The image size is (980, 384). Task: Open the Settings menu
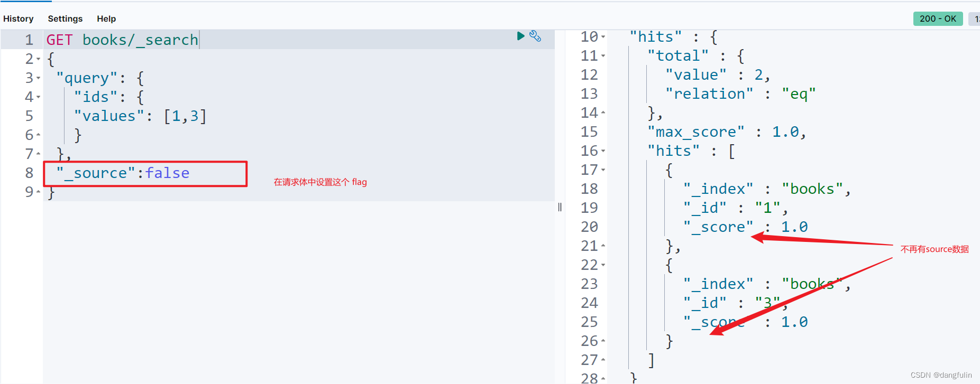pos(65,18)
